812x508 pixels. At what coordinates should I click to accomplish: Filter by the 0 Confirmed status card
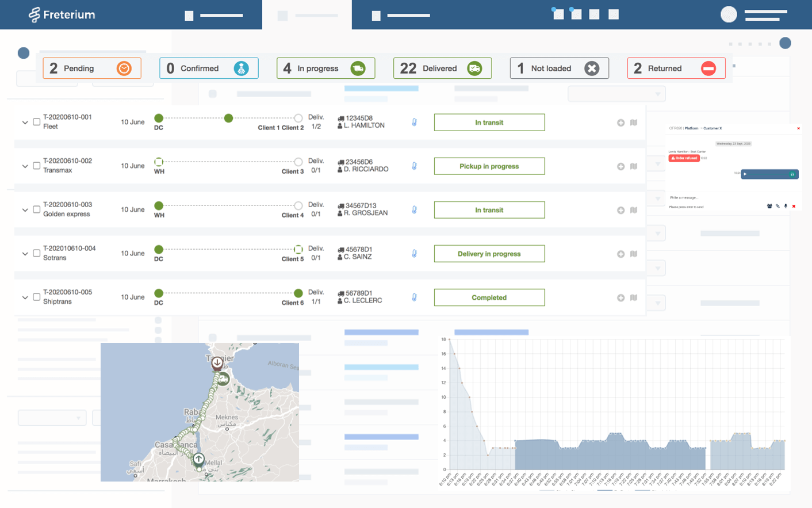208,68
